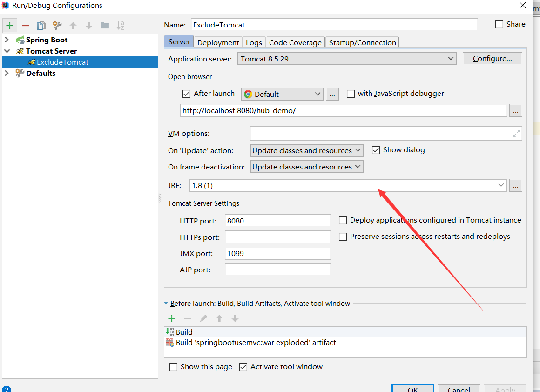Move configuration up in the list
Viewport: 540px width, 392px height.
coord(73,26)
